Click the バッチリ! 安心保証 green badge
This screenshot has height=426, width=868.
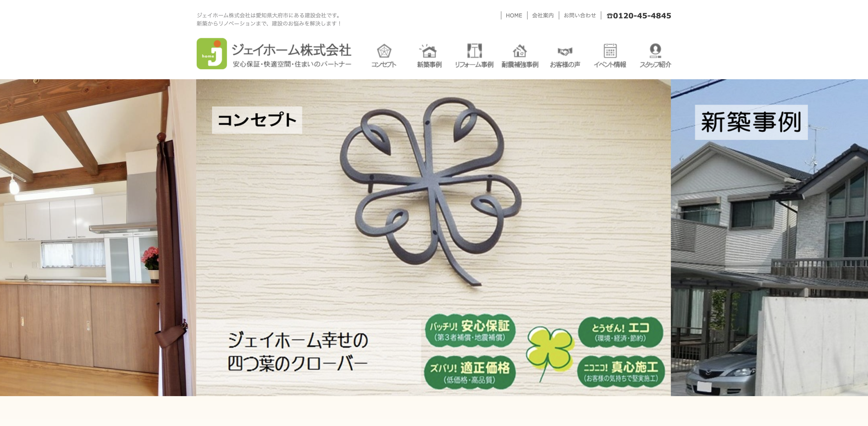(470, 330)
